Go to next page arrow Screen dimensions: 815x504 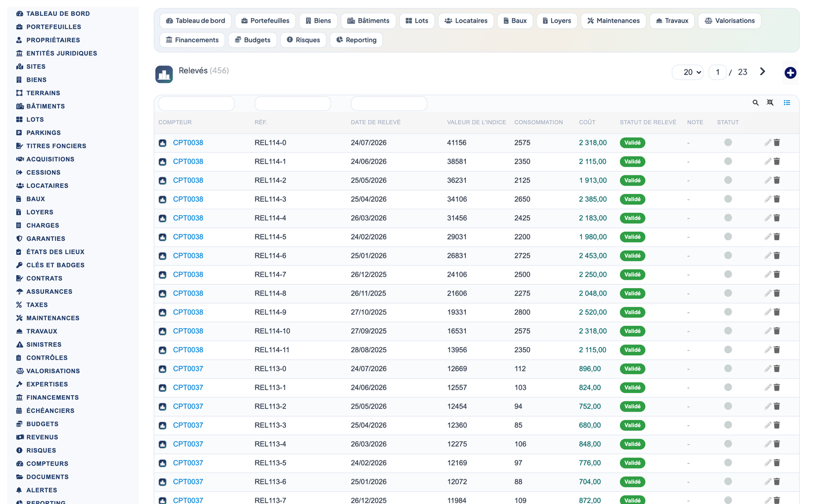click(x=763, y=72)
